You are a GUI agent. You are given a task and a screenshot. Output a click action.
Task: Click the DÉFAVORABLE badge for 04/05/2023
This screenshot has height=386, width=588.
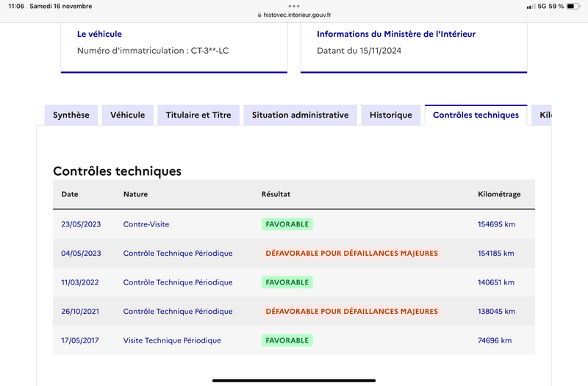pos(352,253)
